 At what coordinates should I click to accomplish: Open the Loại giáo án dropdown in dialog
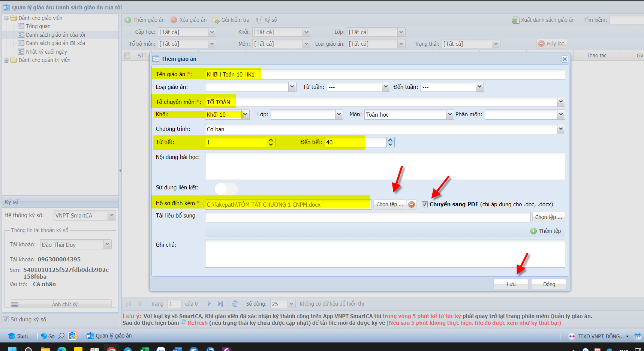coord(292,87)
